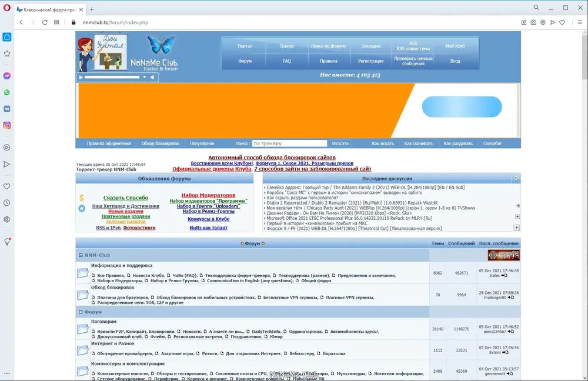Open sidebar Settings gear icon
The height and width of the screenshot is (381, 588).
(x=6, y=219)
